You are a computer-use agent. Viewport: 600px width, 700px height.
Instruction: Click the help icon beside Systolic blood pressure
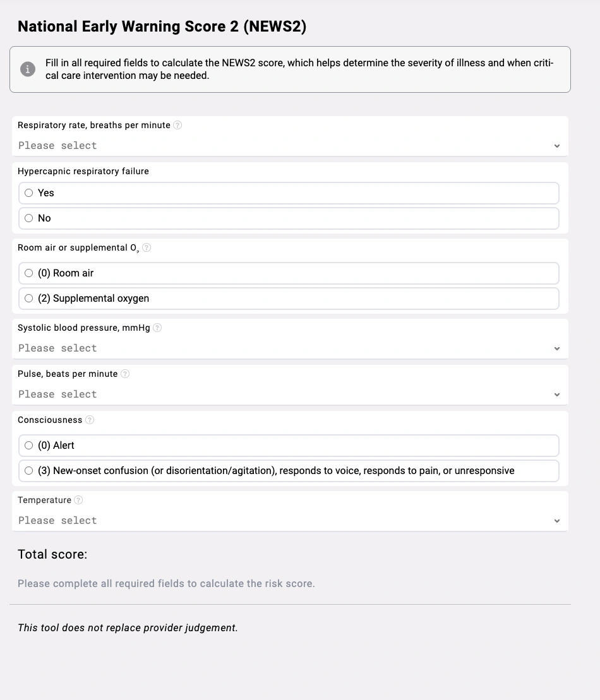point(157,328)
